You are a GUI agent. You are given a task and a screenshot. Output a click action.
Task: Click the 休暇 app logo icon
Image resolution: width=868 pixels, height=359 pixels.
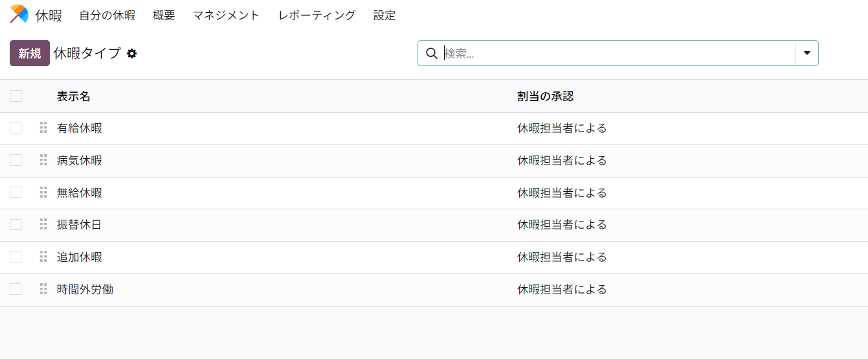[x=19, y=14]
